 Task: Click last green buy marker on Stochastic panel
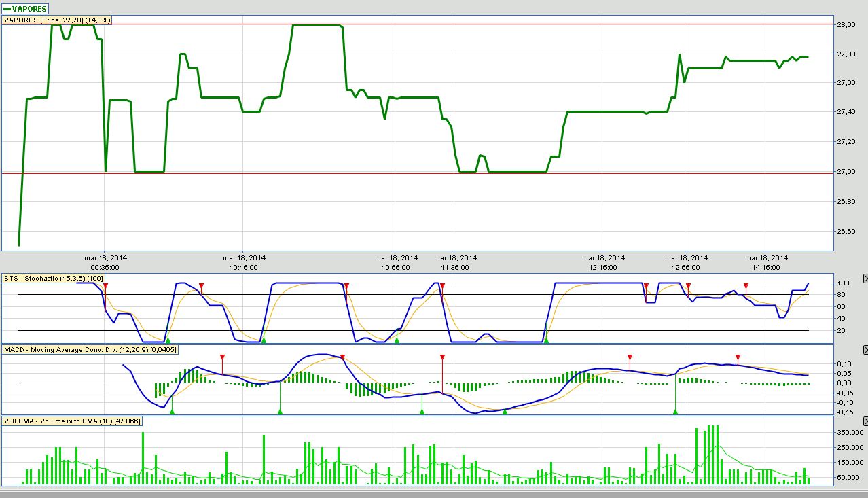pyautogui.click(x=546, y=338)
